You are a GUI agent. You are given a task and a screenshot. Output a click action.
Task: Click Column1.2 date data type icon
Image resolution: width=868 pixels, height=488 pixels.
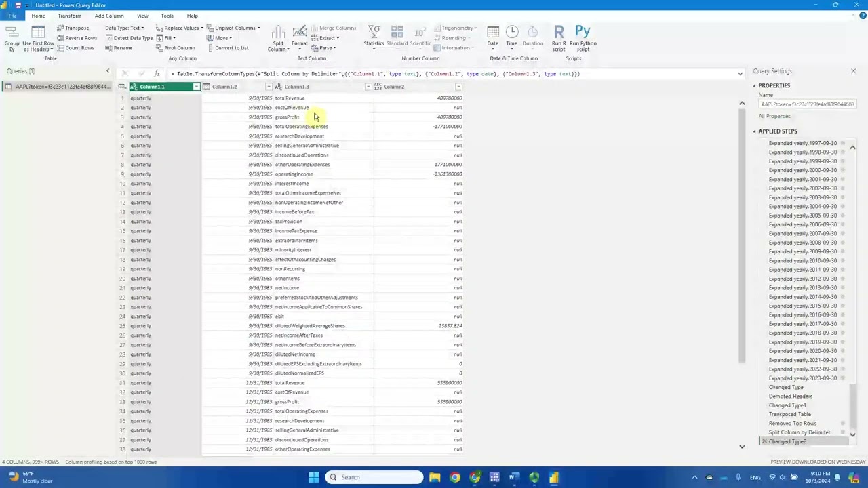pos(208,87)
